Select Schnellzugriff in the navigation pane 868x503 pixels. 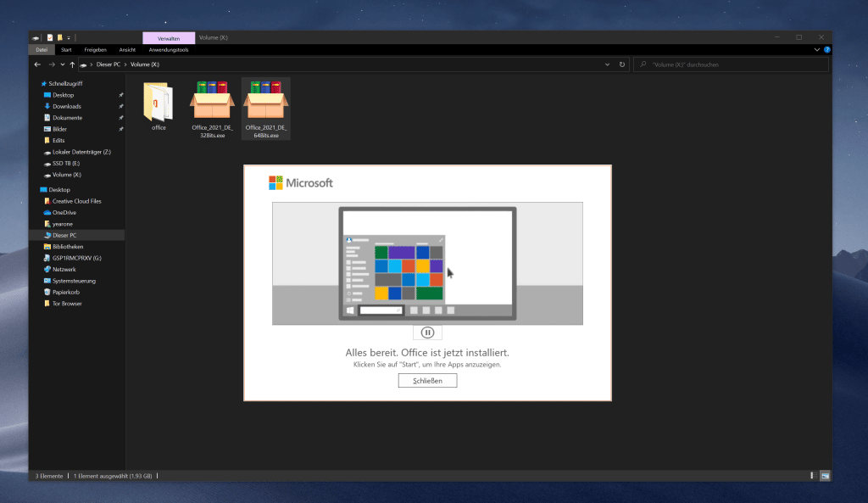[61, 84]
